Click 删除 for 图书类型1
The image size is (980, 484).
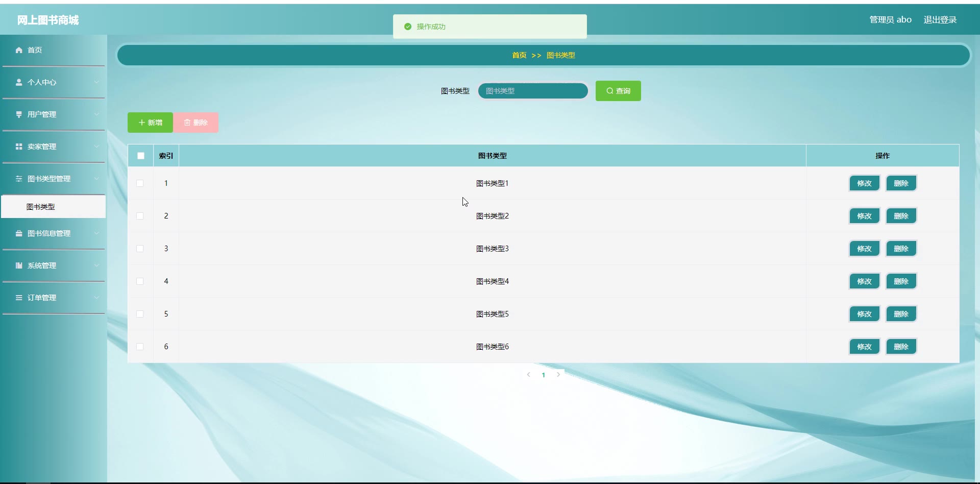[901, 183]
